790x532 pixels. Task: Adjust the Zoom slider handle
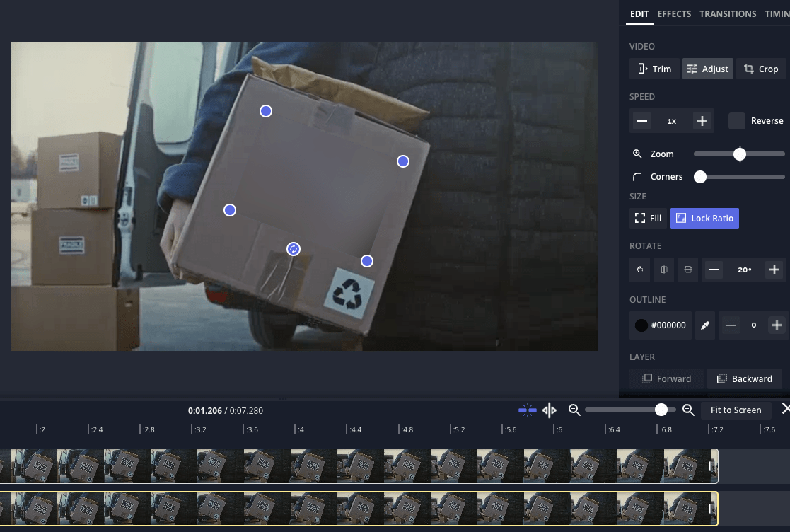click(739, 154)
